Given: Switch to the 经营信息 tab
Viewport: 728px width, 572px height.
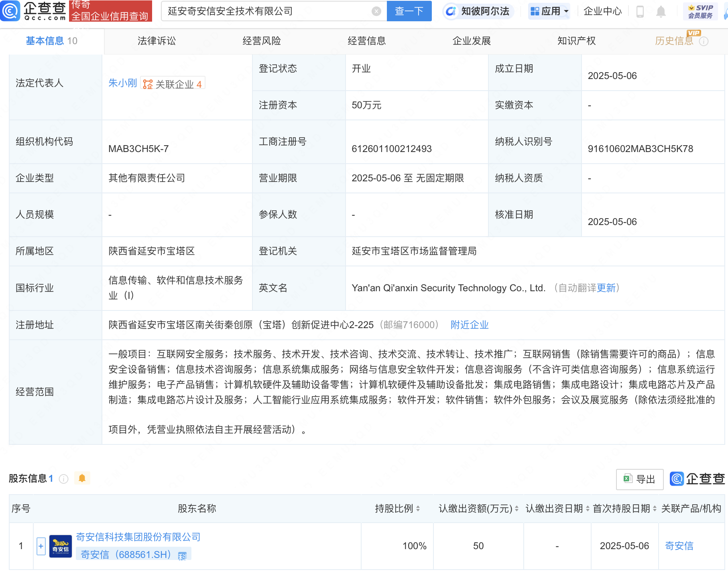Looking at the screenshot, I should point(366,41).
